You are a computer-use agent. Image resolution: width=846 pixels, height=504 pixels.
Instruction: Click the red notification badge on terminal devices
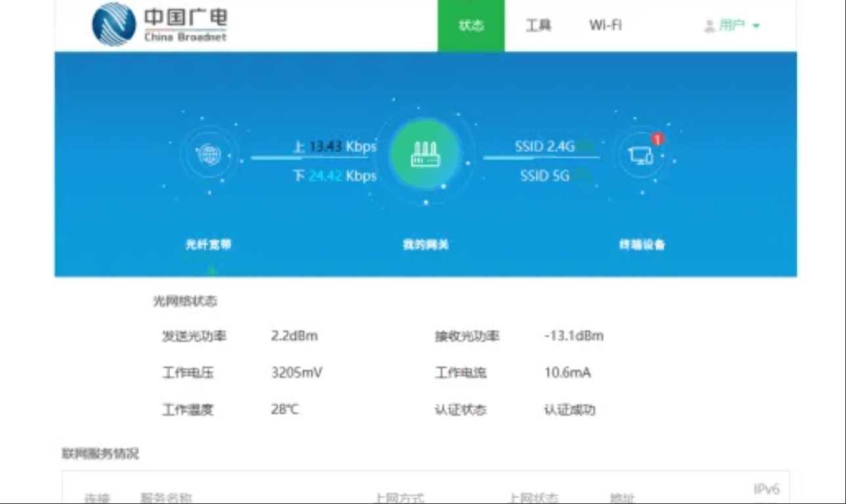pyautogui.click(x=657, y=139)
